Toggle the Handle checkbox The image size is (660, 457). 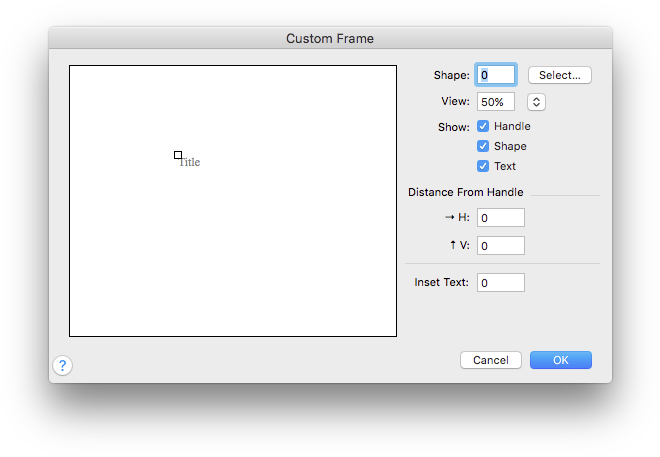pos(483,127)
